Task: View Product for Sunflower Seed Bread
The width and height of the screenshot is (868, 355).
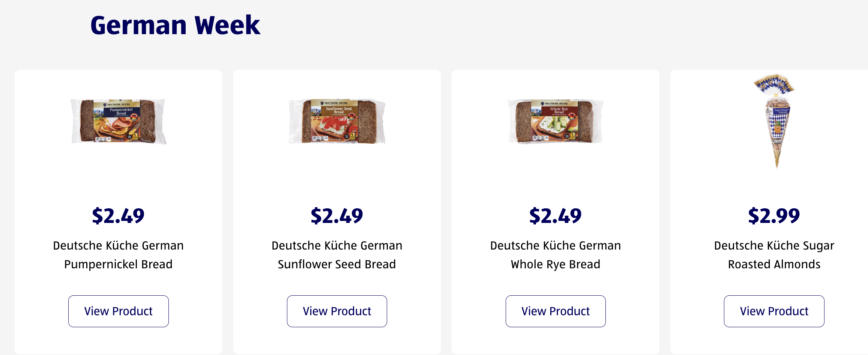Action: click(337, 311)
